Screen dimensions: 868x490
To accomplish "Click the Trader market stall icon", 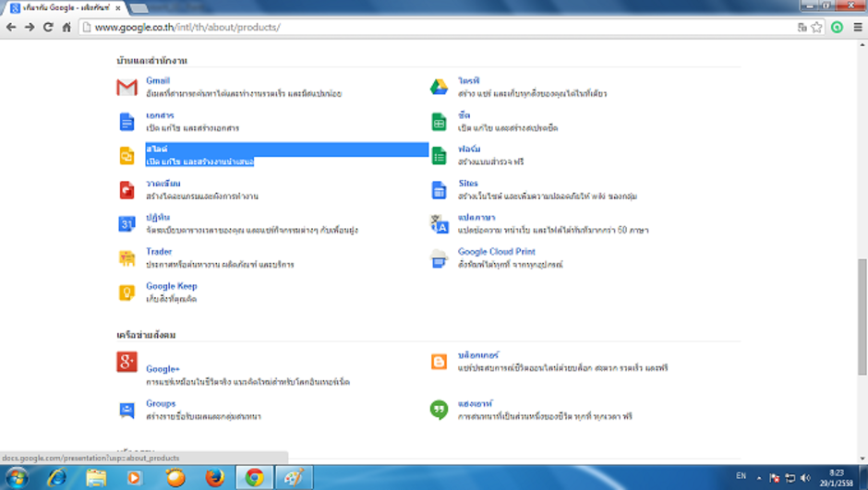I will click(x=127, y=258).
